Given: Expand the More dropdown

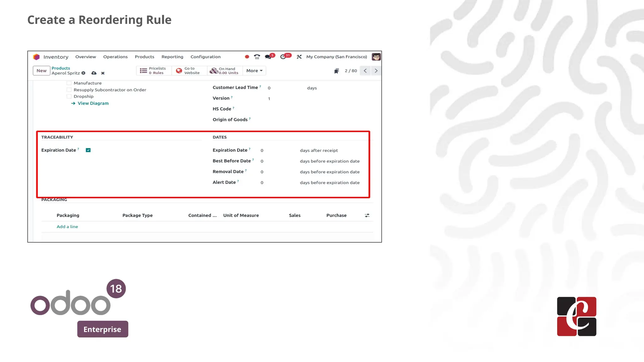Looking at the screenshot, I should point(254,71).
